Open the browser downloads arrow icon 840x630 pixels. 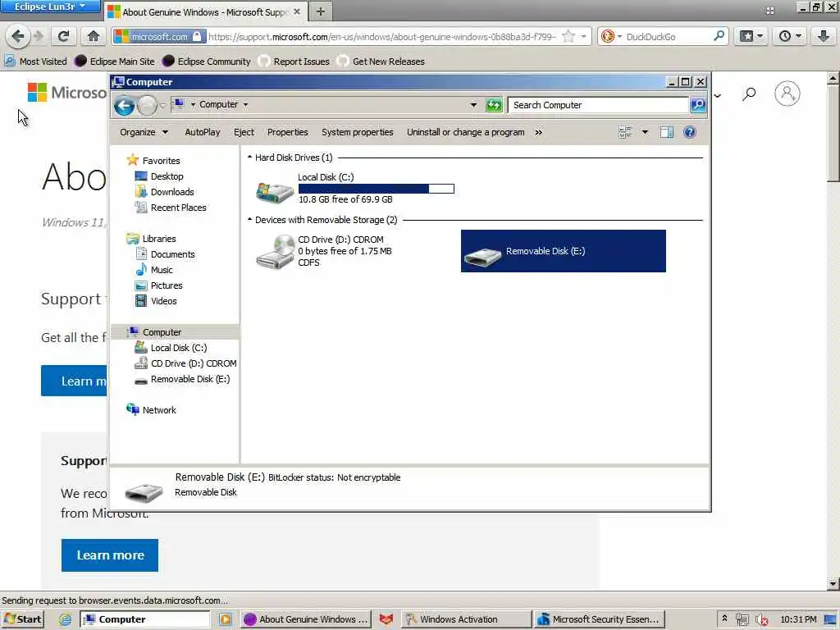pos(823,36)
